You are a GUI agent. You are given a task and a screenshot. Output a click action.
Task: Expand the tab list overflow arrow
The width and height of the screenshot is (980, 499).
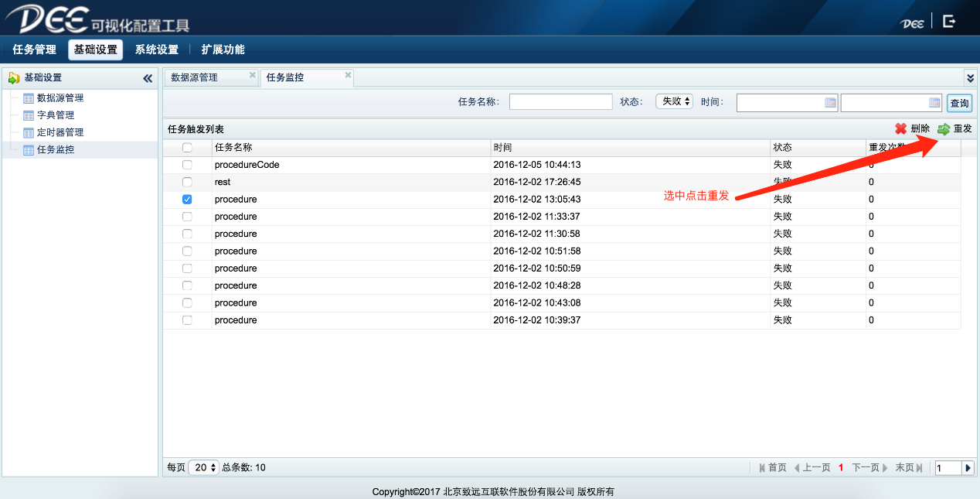coord(970,78)
